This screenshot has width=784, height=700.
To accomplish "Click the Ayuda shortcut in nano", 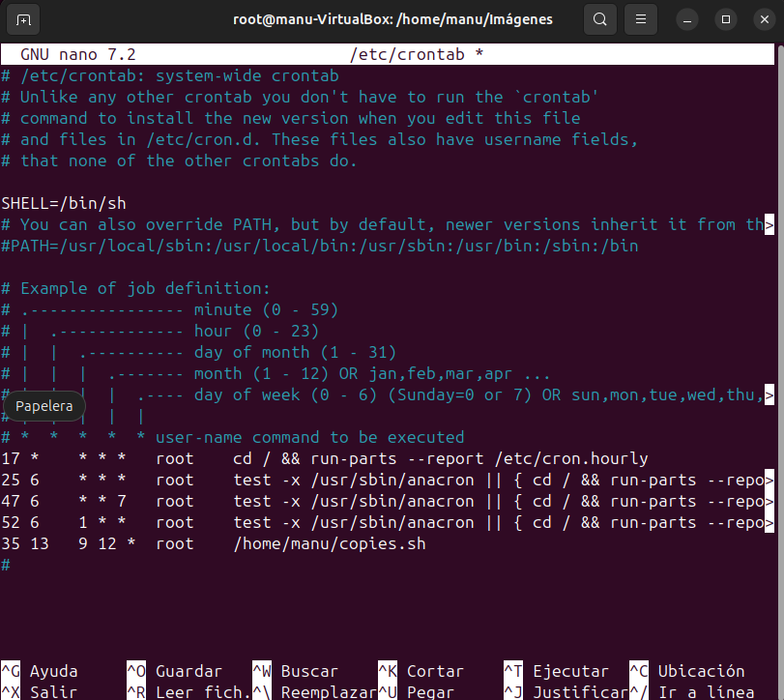I will (53, 671).
